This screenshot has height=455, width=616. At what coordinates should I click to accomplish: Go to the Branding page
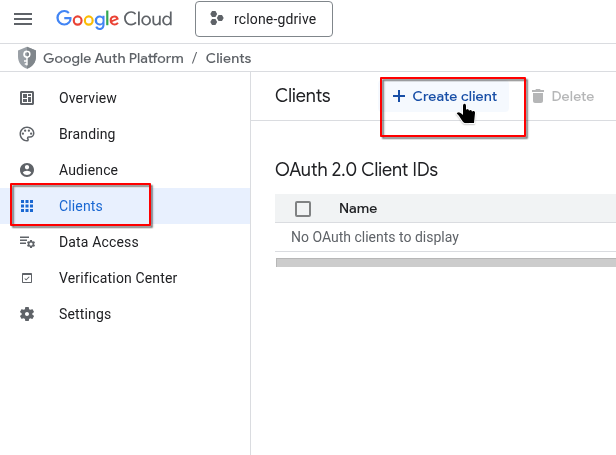[x=87, y=134]
